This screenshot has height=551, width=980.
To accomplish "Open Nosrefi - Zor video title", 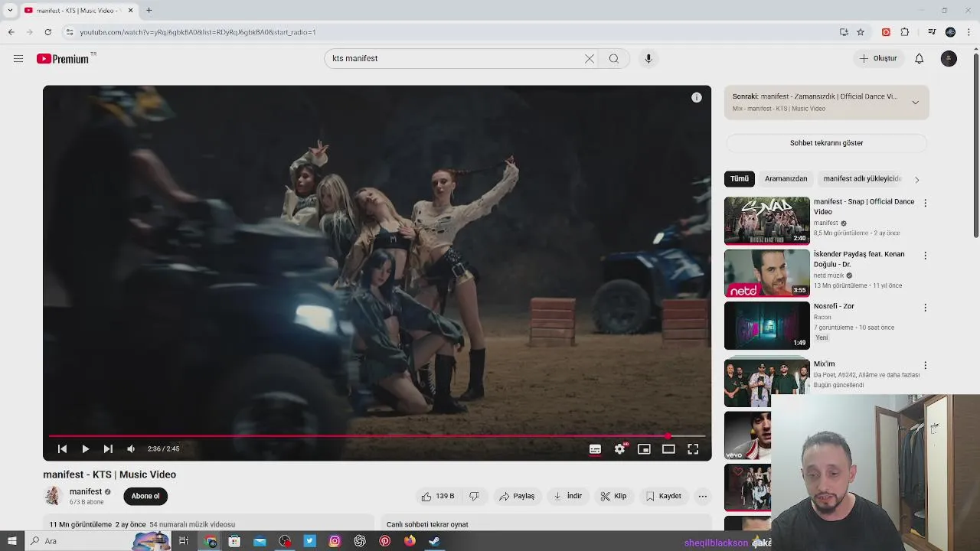I will click(x=834, y=306).
